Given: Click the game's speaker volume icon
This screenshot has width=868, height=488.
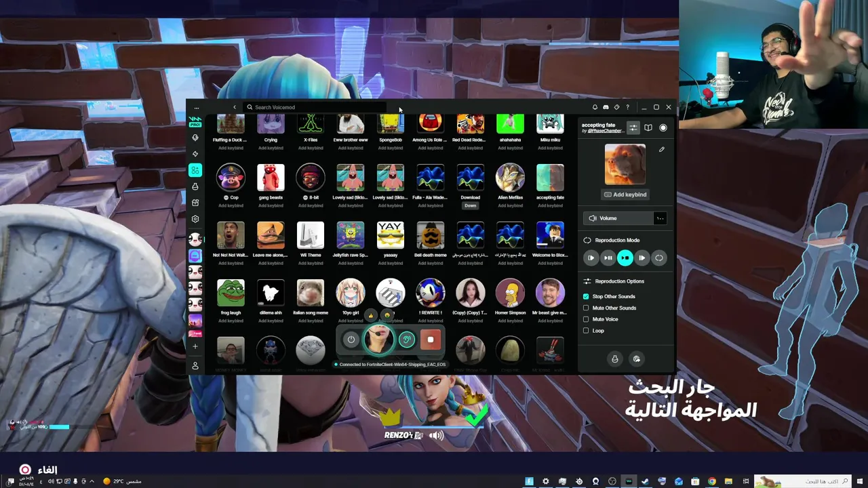Looking at the screenshot, I should click(x=436, y=436).
